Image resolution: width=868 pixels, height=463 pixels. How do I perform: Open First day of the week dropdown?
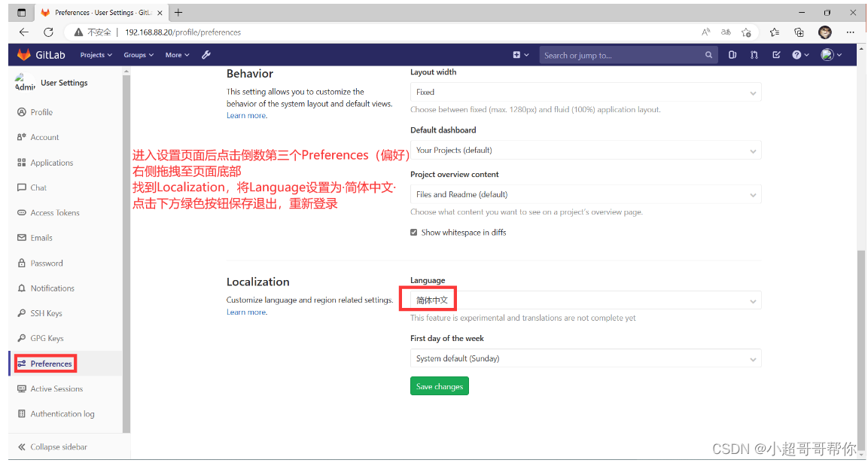[x=585, y=358]
